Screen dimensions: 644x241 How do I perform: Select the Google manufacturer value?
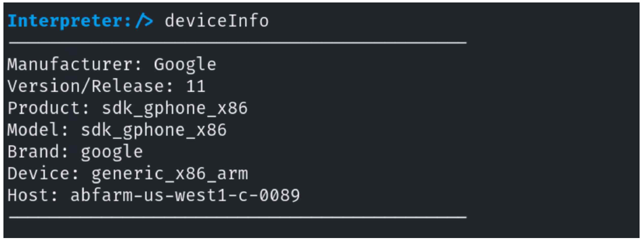coord(185,65)
